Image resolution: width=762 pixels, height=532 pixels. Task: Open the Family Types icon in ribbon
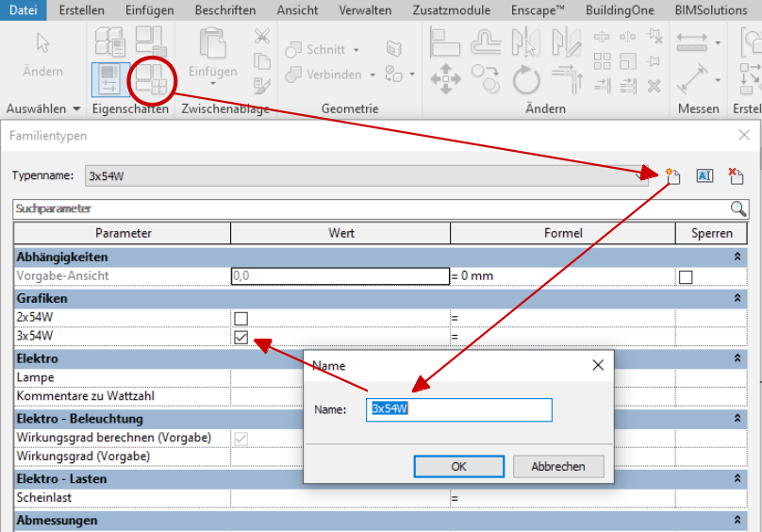(151, 81)
